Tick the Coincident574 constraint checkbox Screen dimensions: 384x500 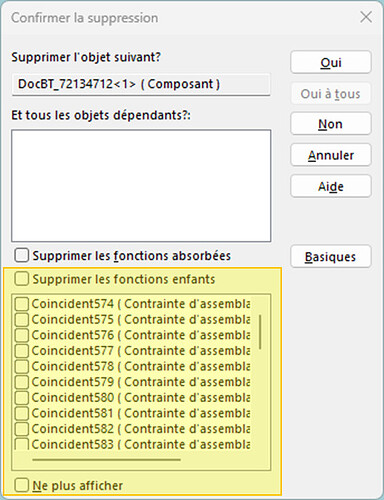coord(22,304)
